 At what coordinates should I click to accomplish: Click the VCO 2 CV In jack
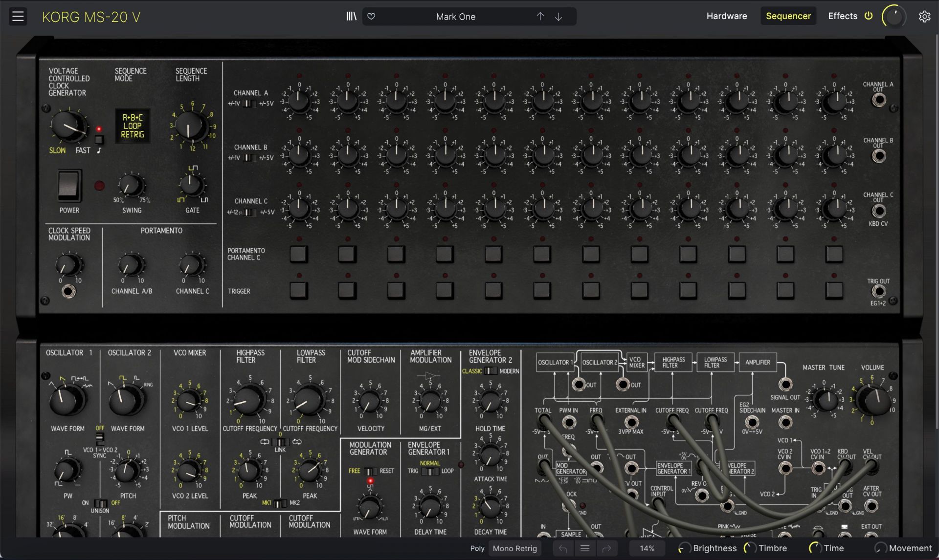785,468
